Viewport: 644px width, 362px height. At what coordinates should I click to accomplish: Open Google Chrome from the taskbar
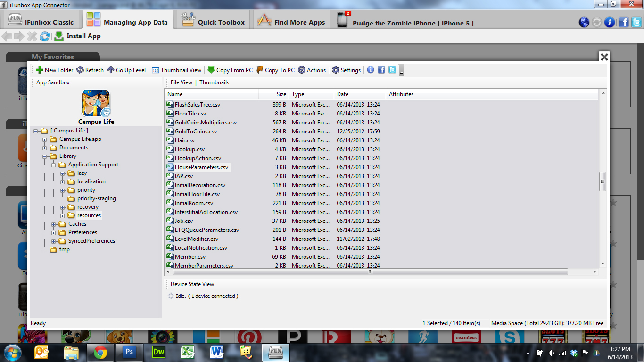[x=100, y=352]
